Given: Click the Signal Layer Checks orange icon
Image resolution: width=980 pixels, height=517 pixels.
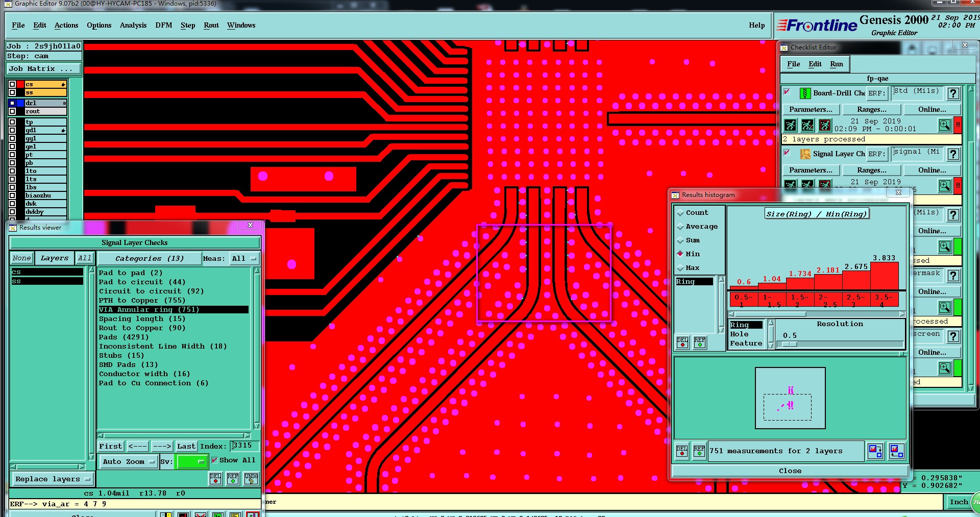Looking at the screenshot, I should point(805,154).
